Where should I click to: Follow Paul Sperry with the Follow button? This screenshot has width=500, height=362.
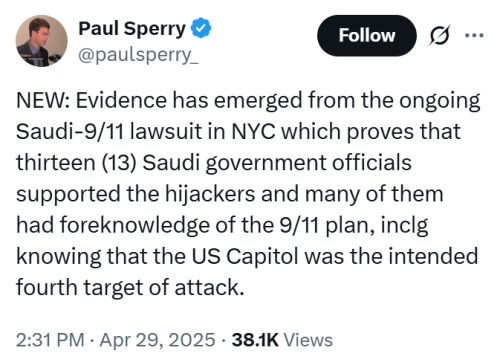pos(367,35)
